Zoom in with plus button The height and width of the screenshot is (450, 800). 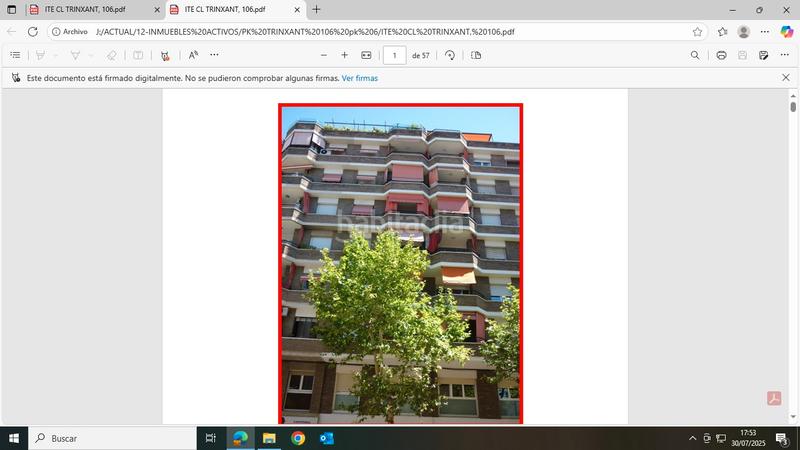click(344, 55)
